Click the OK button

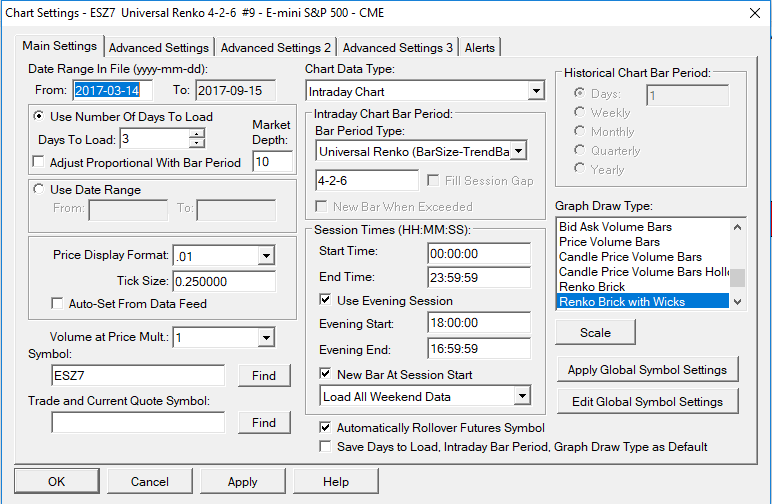tap(57, 481)
